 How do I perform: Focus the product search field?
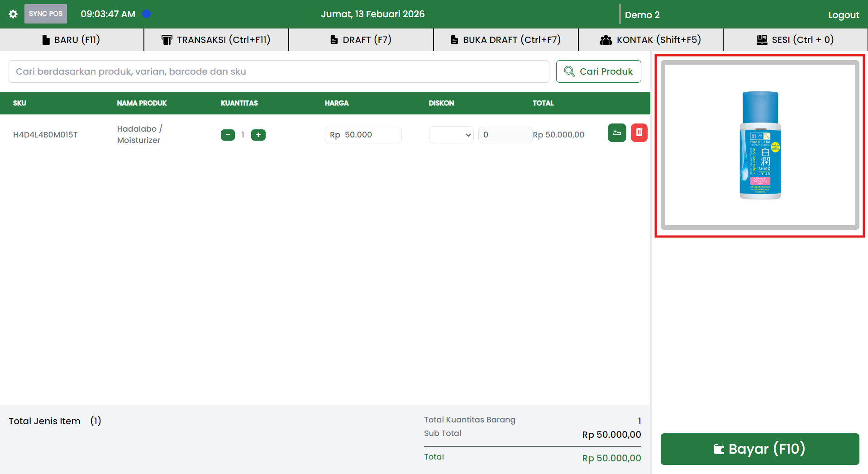tap(279, 71)
